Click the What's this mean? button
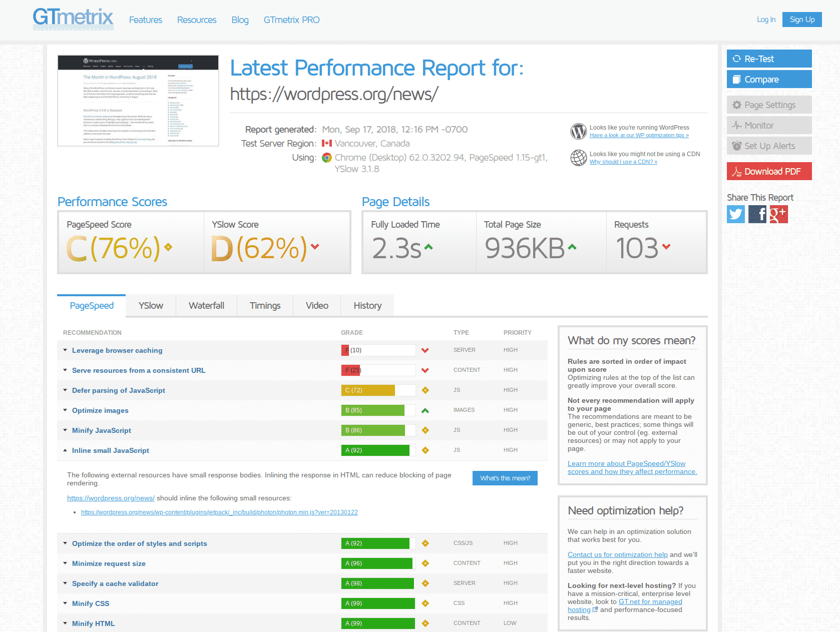 (505, 478)
